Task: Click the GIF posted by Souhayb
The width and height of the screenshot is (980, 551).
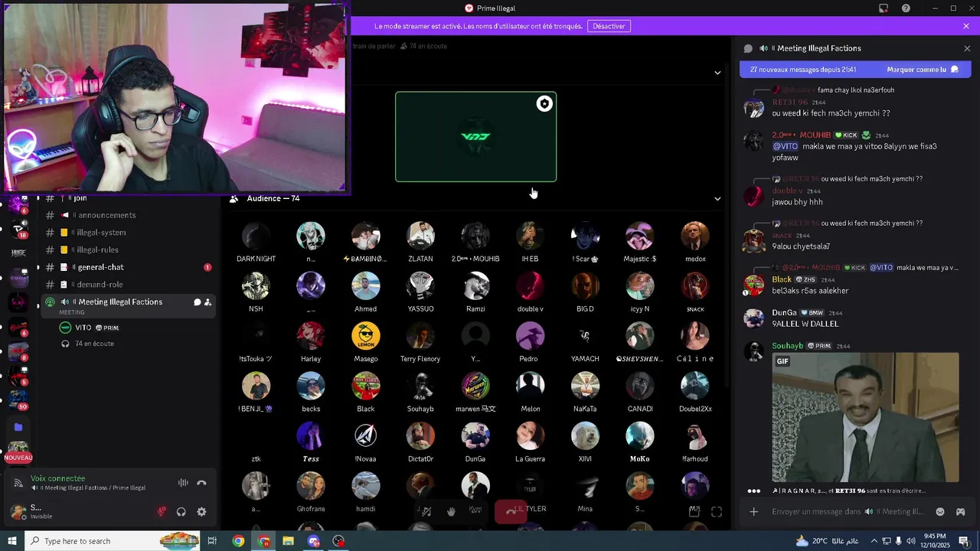Action: click(x=865, y=417)
